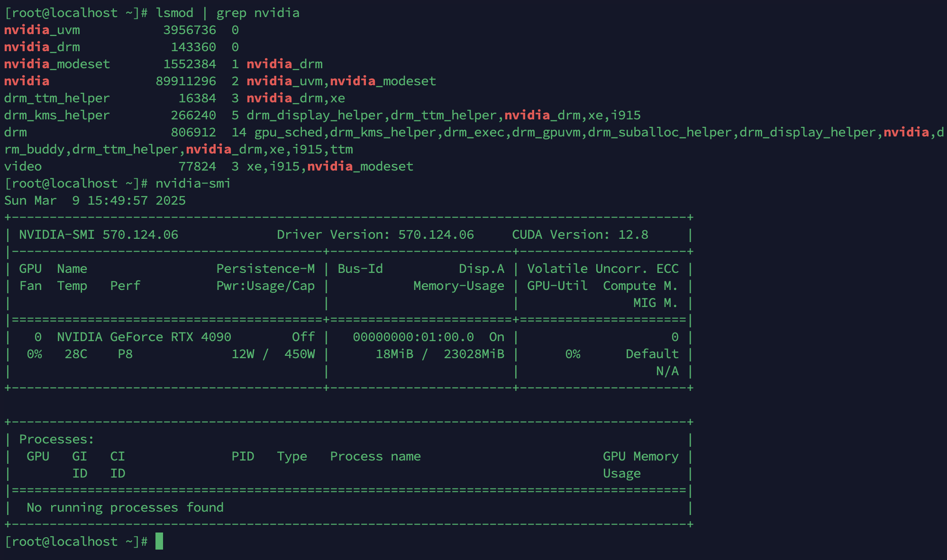Click the temperature value 28C

click(x=76, y=354)
